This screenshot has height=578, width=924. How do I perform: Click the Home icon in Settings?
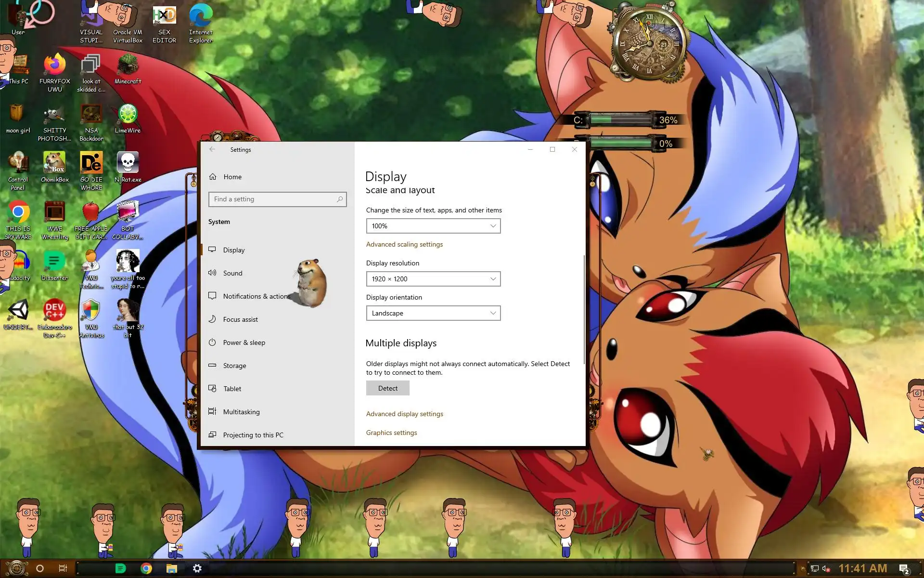[x=213, y=177]
